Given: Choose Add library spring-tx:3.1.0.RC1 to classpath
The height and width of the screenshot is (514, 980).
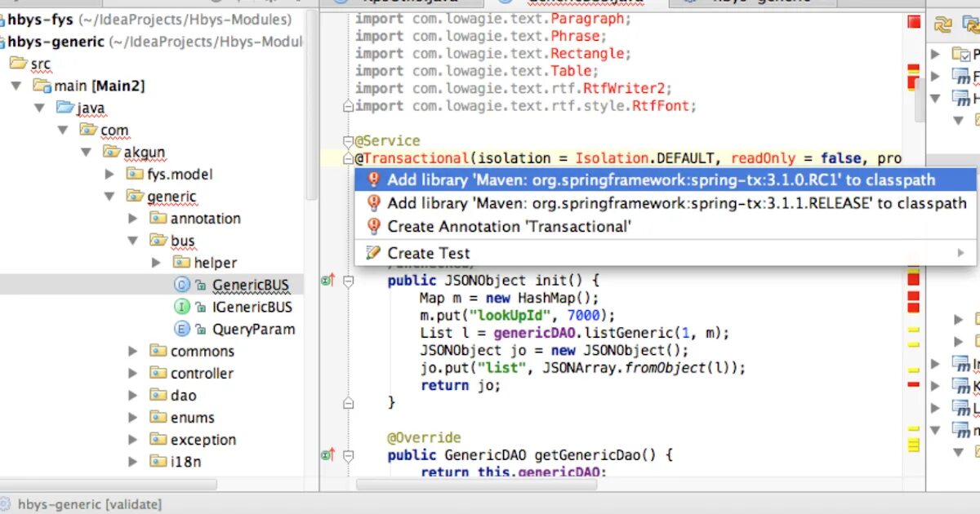Looking at the screenshot, I should (x=666, y=179).
